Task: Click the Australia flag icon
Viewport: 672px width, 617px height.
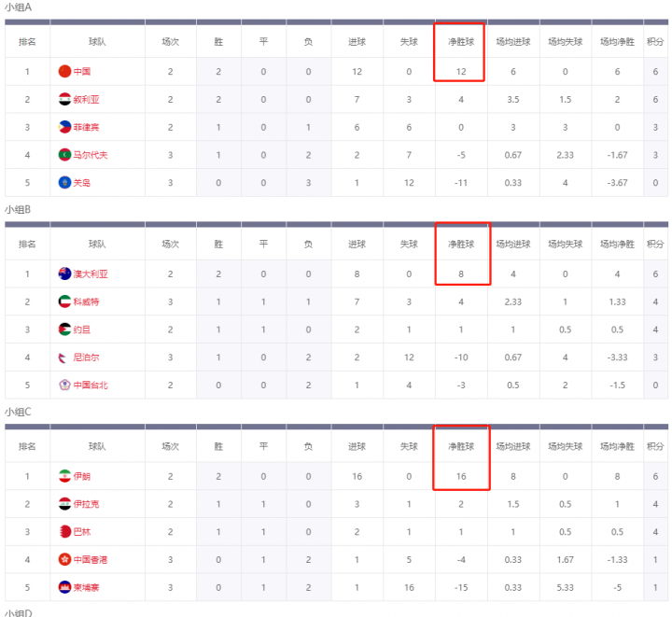Action: coord(64,274)
